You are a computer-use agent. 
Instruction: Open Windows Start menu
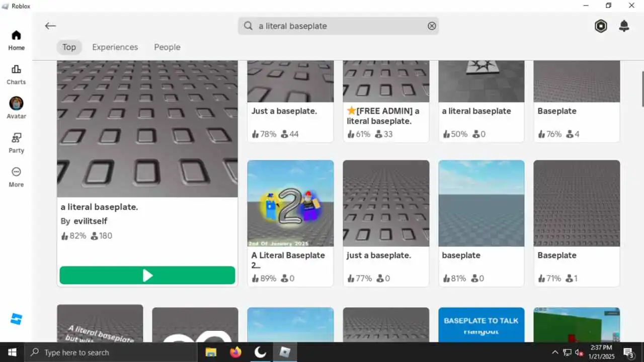tap(12, 352)
